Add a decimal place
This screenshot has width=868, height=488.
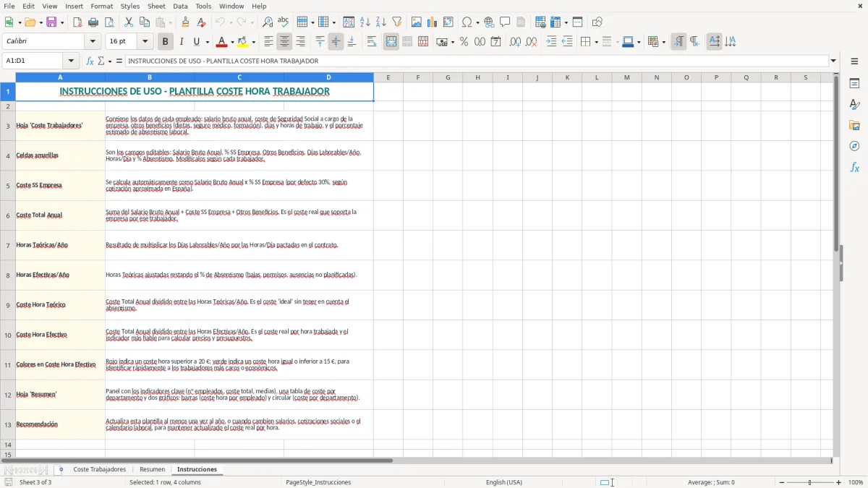[515, 42]
